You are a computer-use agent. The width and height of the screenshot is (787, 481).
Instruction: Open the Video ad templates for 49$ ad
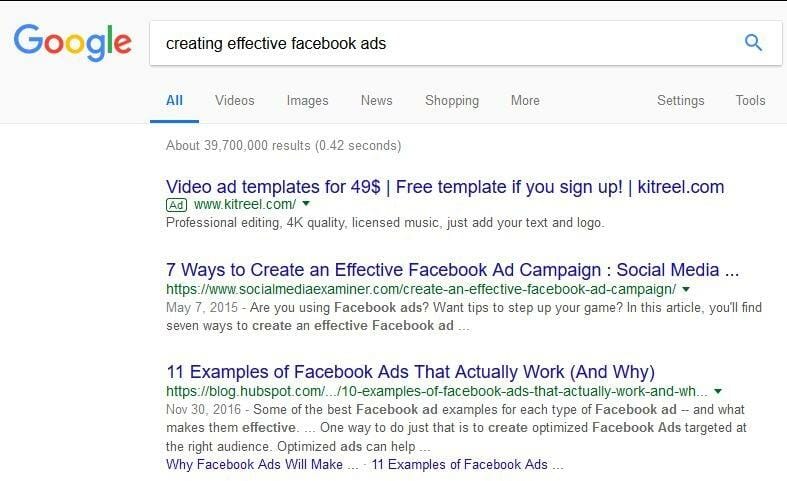click(x=445, y=187)
